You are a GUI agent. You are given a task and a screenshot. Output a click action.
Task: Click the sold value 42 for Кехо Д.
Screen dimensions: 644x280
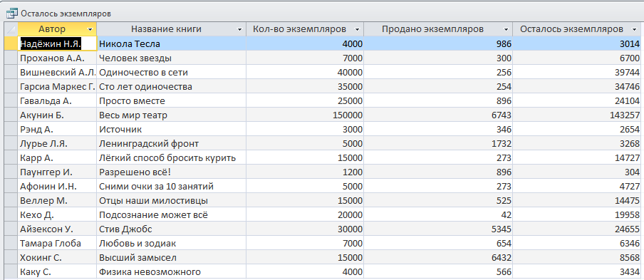pyautogui.click(x=506, y=214)
